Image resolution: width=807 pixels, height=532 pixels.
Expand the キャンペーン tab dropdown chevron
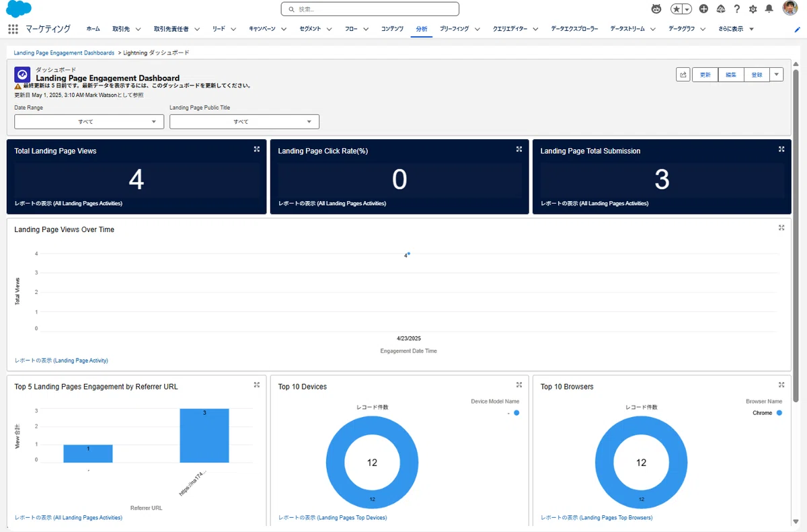(x=284, y=29)
